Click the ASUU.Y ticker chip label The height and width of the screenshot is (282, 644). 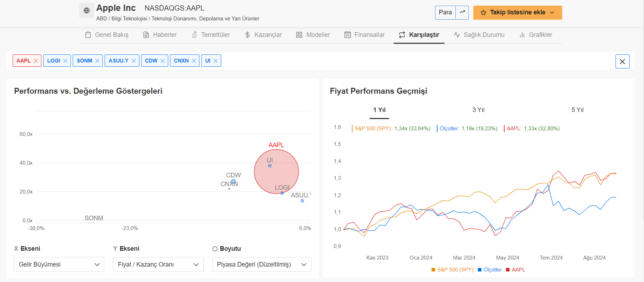119,61
